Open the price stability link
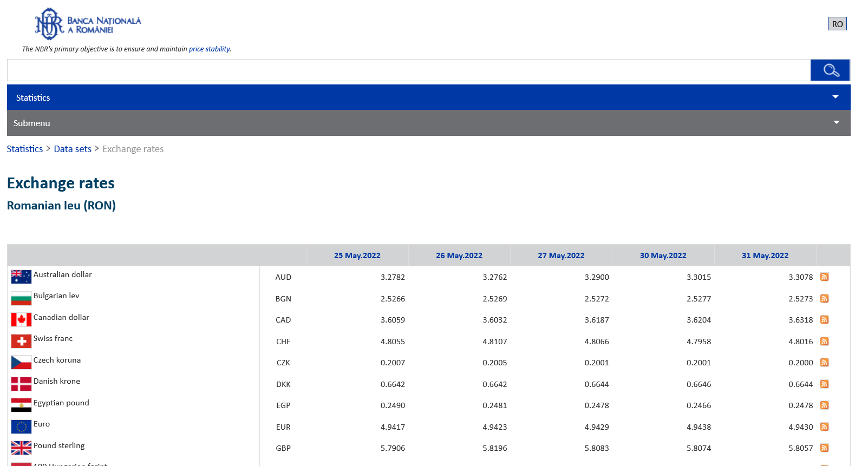This screenshot has width=868, height=466. tap(209, 49)
